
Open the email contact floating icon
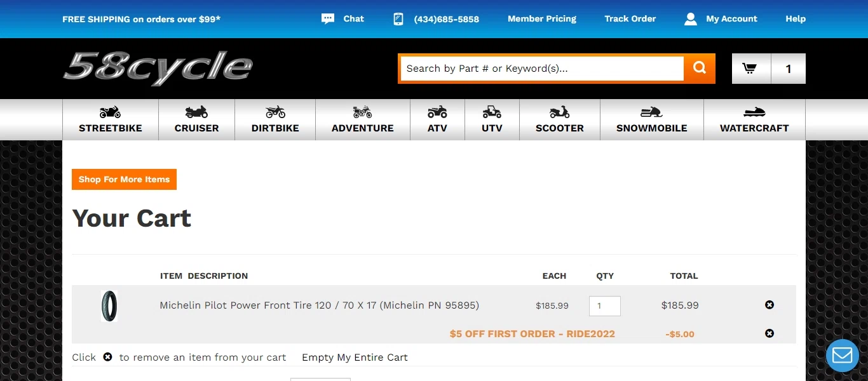(x=842, y=356)
